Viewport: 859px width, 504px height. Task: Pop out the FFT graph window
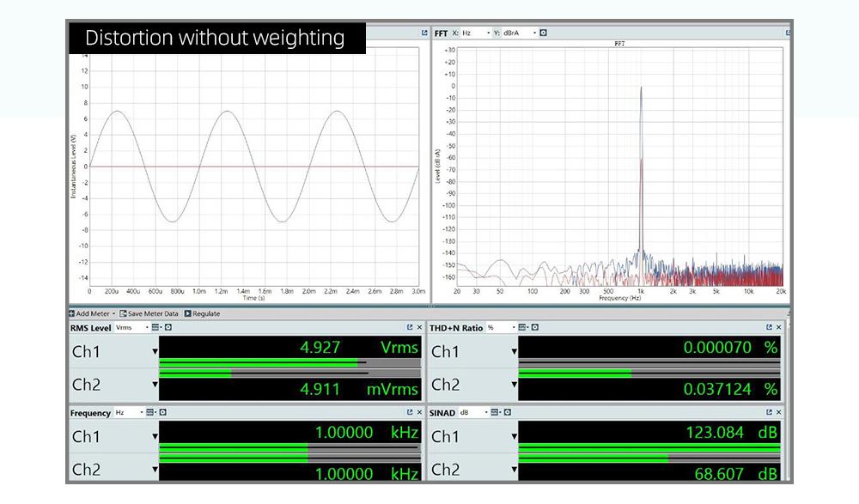[x=789, y=33]
